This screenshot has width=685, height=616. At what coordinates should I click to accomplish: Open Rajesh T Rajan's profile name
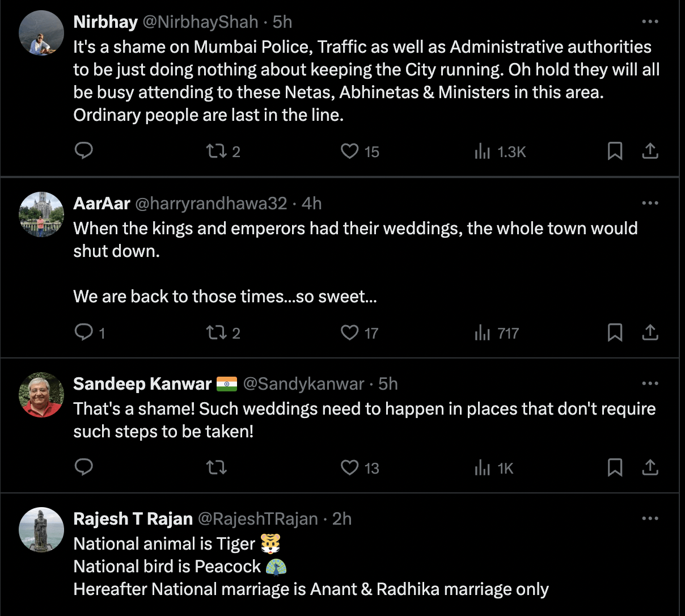click(x=133, y=518)
